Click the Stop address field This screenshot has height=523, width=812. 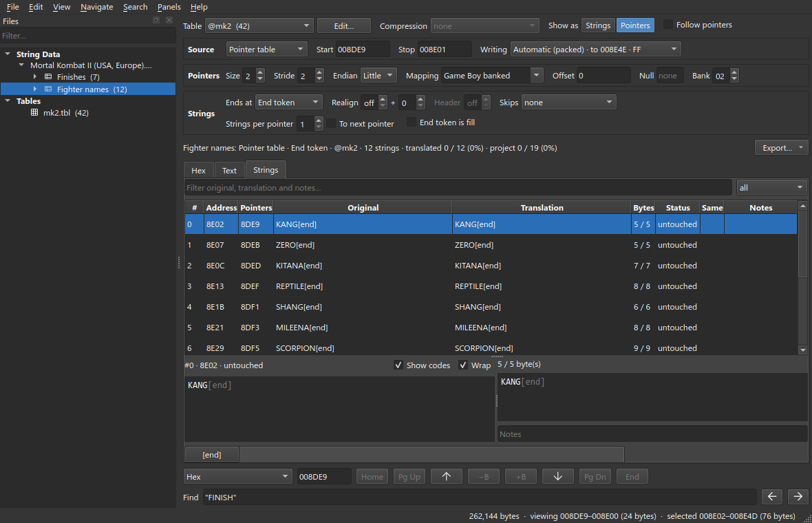445,49
